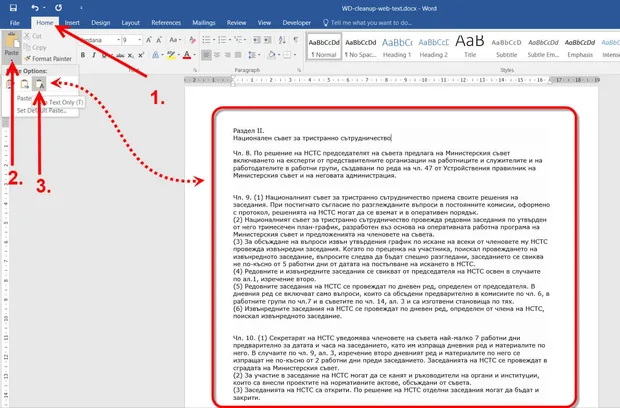Apply the Emphasis style
The width and height of the screenshot is (620, 408).
[580, 46]
